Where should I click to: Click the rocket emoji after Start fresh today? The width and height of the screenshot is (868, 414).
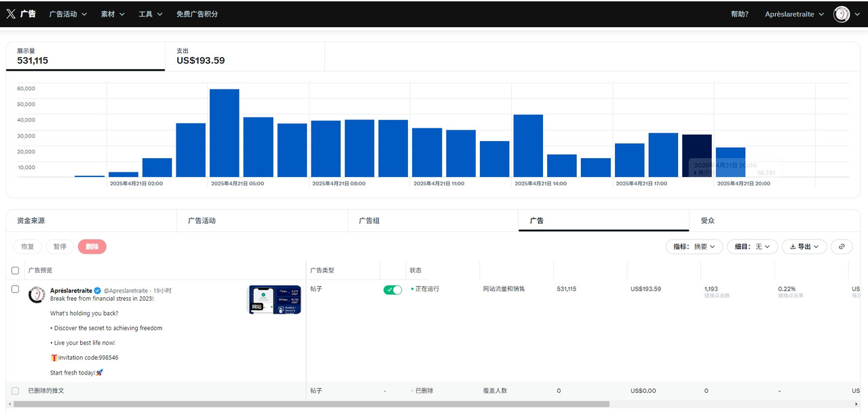[99, 373]
